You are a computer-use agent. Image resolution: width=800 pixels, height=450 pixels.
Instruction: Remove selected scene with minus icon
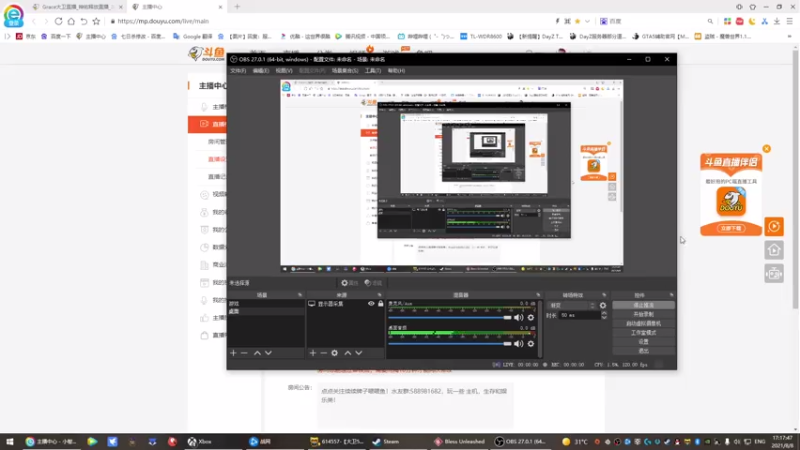point(244,353)
